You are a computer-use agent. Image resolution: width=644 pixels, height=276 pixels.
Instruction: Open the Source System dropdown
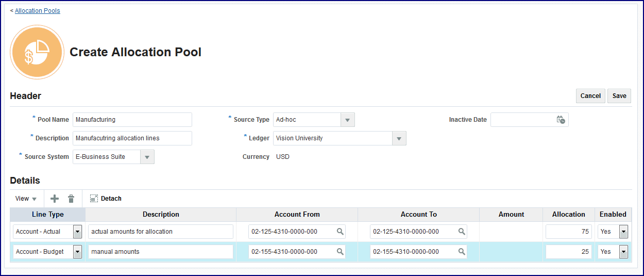[148, 157]
